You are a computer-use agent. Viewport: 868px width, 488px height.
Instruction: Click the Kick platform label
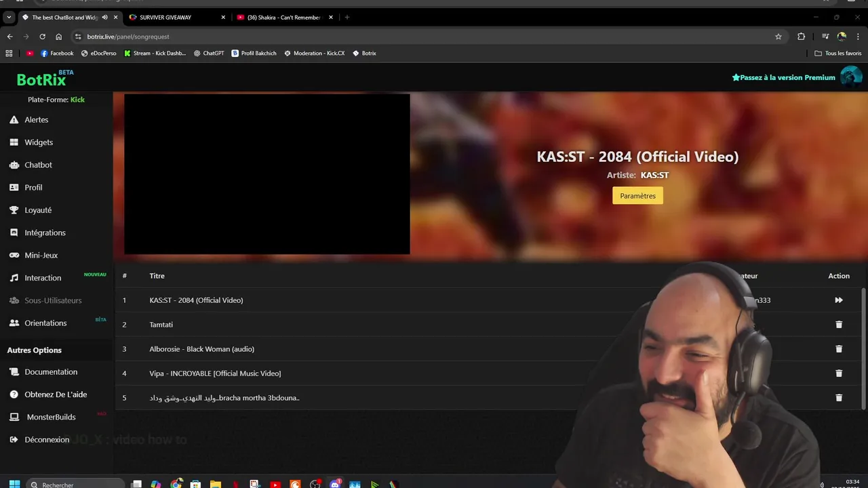pos(77,100)
